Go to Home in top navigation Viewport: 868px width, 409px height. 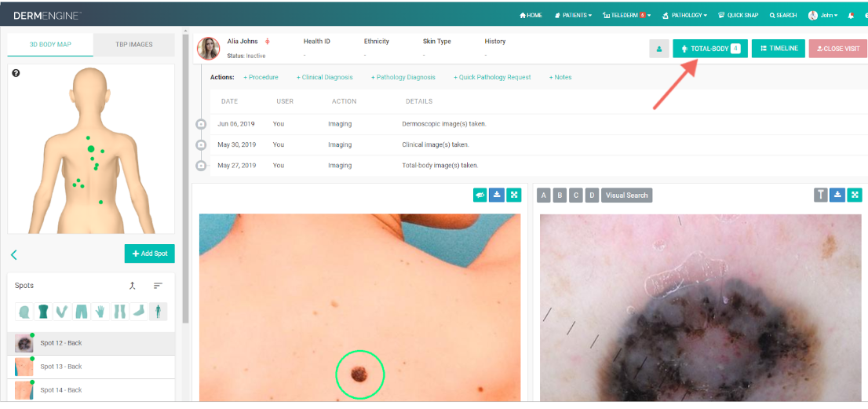click(x=531, y=16)
